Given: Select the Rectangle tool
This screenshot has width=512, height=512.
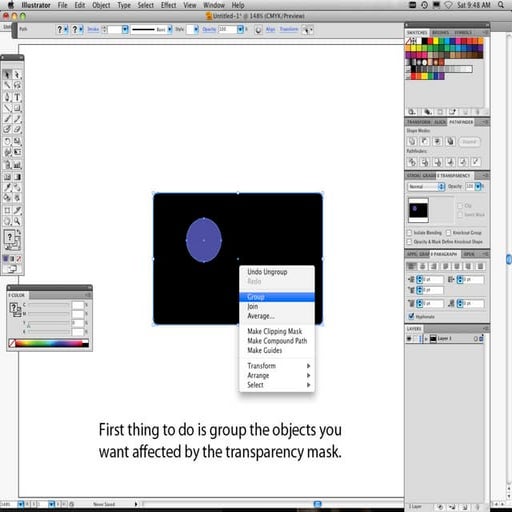Looking at the screenshot, I should pos(17,108).
